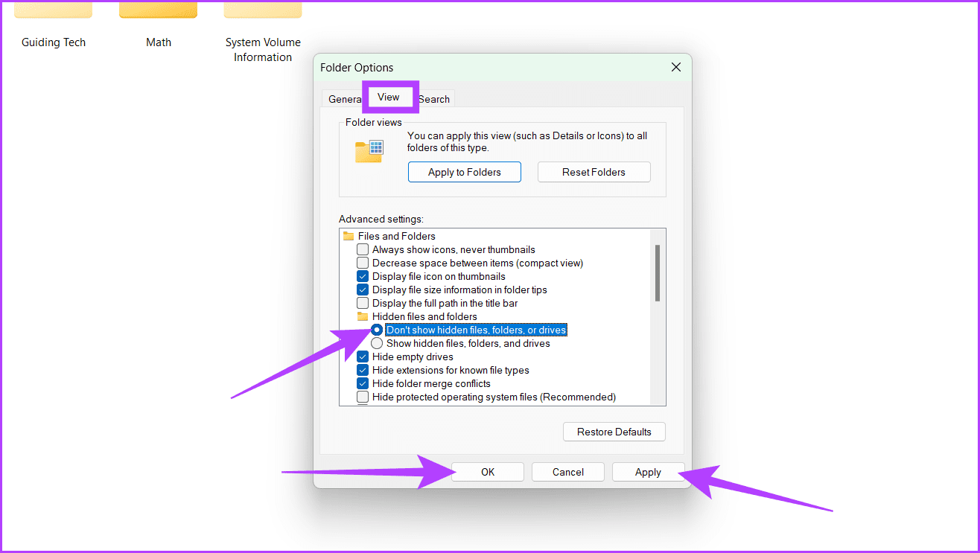The image size is (980, 553).
Task: Click Apply to Folders button
Action: (x=465, y=172)
